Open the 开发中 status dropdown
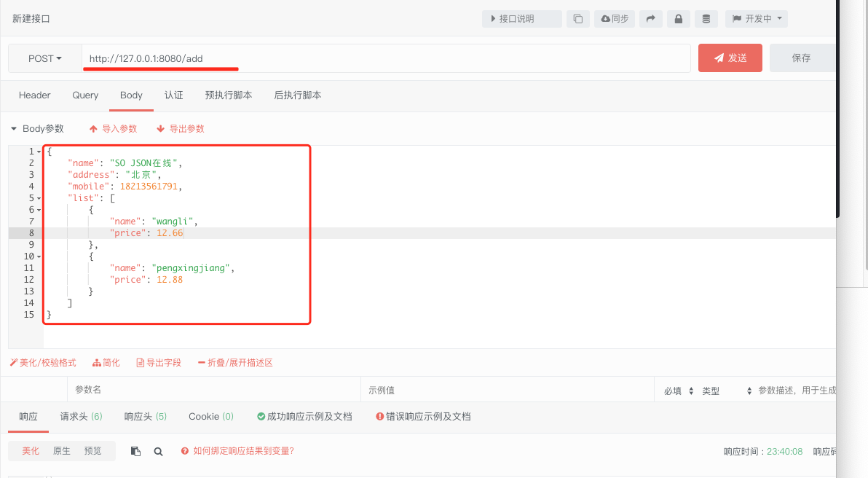Screen dimensions: 868x478 (756, 18)
